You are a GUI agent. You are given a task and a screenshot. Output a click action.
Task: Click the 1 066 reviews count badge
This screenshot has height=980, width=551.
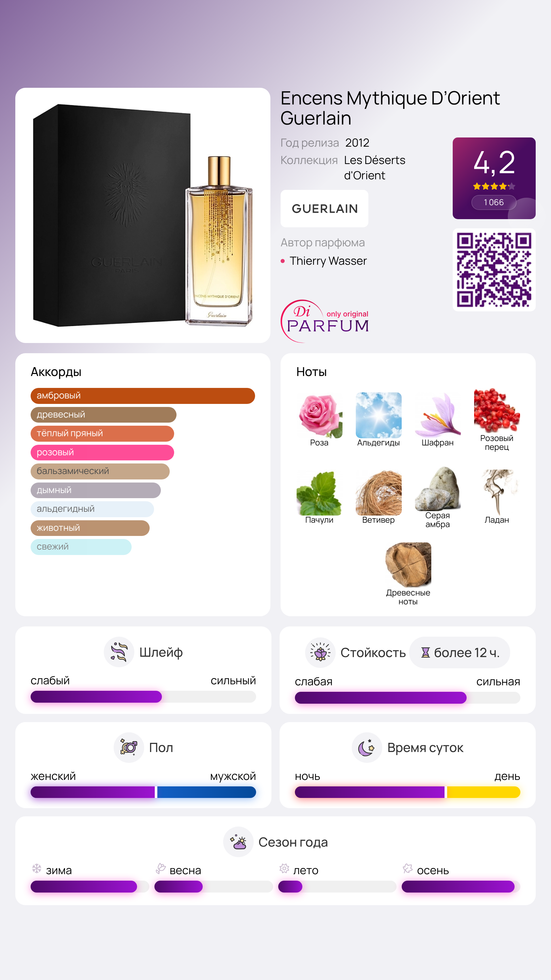[x=494, y=202]
